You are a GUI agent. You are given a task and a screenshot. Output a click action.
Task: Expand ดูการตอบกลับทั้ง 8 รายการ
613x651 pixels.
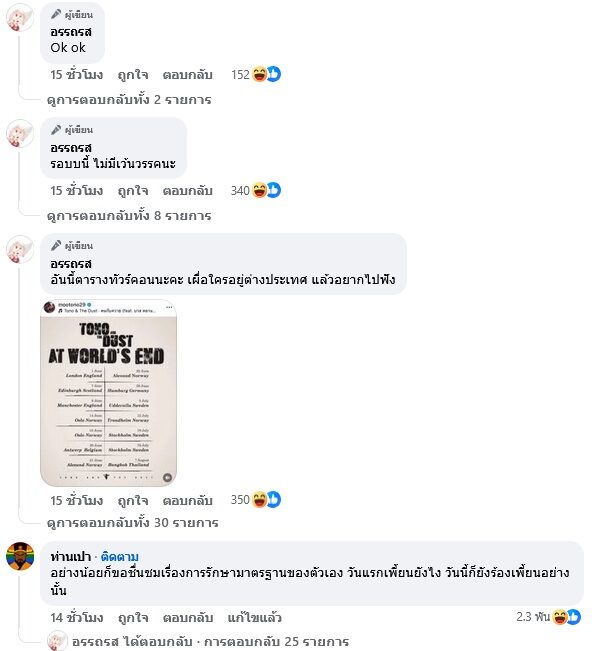click(x=129, y=215)
